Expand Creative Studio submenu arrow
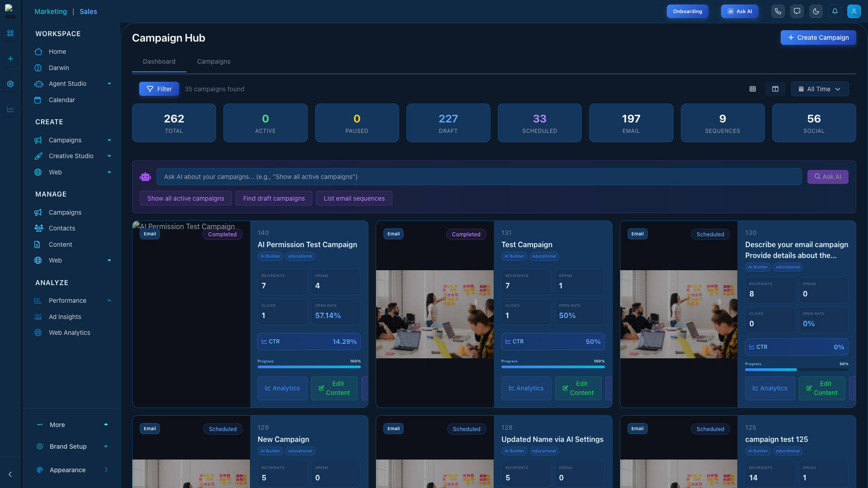The height and width of the screenshot is (488, 868). coord(109,156)
